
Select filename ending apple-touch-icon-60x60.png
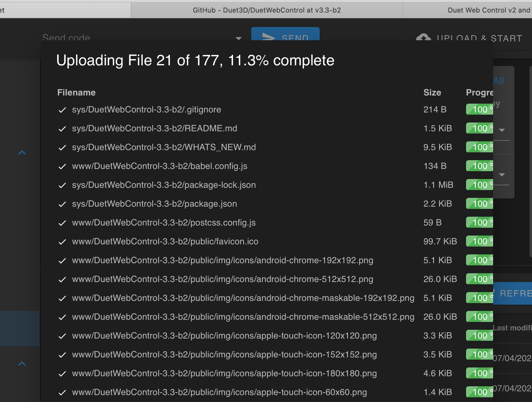220,392
